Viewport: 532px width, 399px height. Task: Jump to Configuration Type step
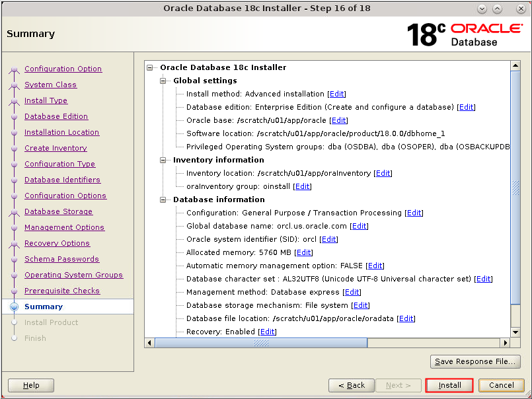tap(59, 164)
